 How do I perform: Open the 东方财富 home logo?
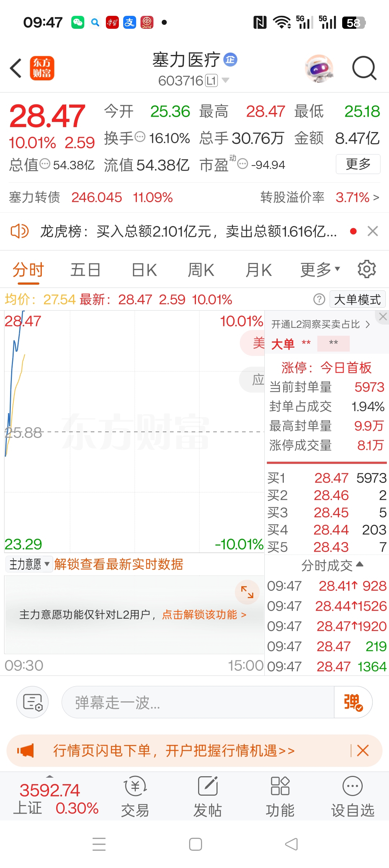(x=42, y=68)
